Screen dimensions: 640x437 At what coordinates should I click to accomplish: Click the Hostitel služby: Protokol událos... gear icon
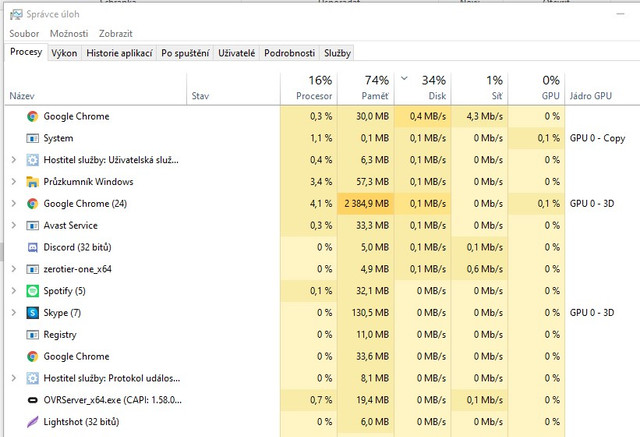coord(32,378)
